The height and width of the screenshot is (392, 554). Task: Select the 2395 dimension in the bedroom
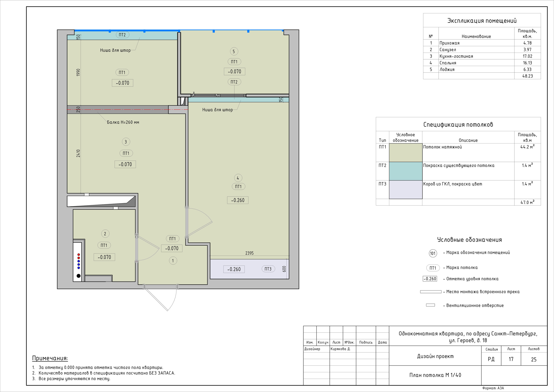coord(249,253)
